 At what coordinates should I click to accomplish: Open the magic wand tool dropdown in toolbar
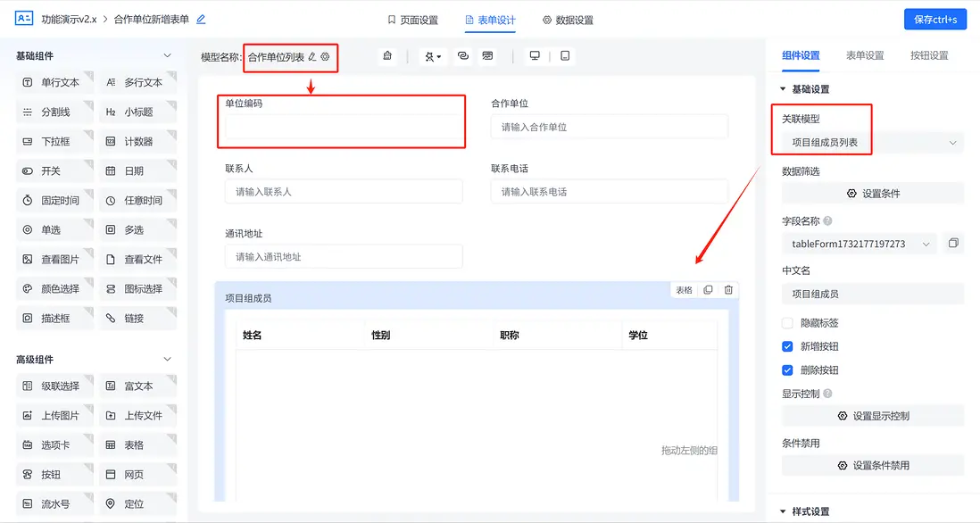[433, 56]
